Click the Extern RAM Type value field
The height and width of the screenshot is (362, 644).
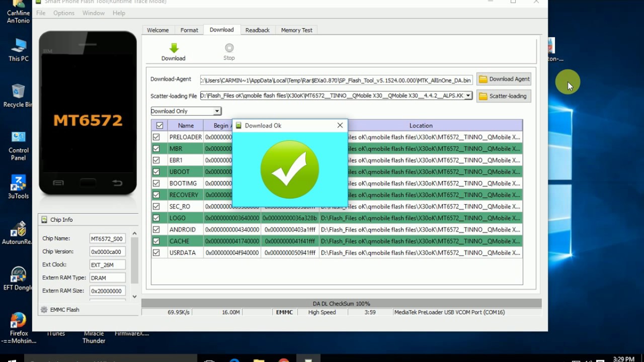pos(107,278)
